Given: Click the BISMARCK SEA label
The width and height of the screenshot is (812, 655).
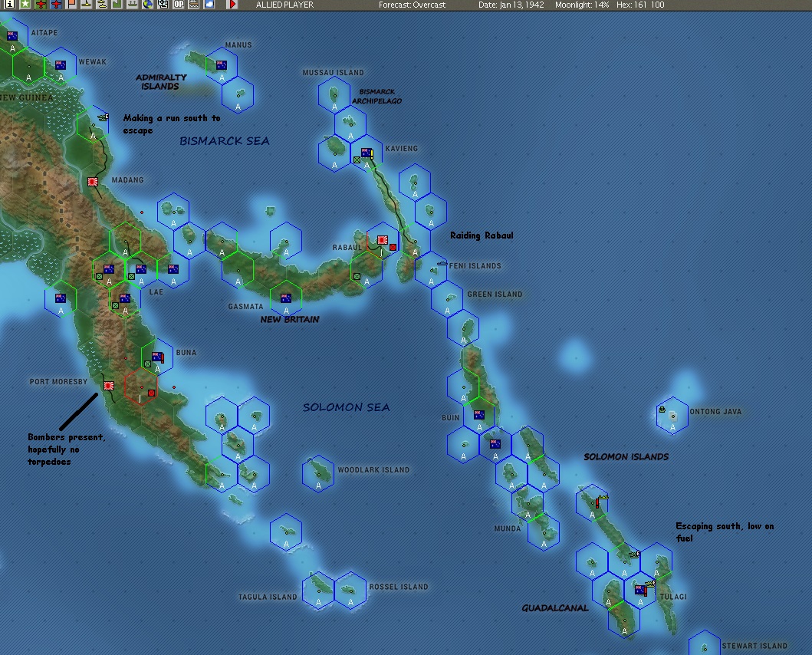Looking at the screenshot, I should click(224, 141).
